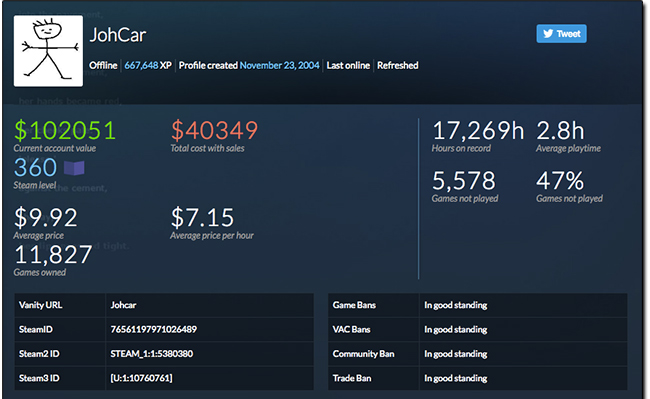Click the Tweet button
This screenshot has width=650, height=399.
(x=561, y=34)
